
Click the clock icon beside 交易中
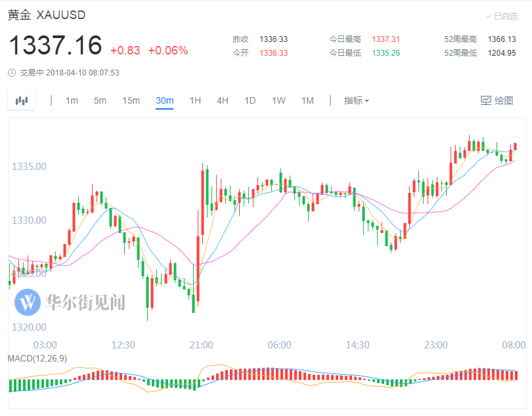[x=12, y=73]
